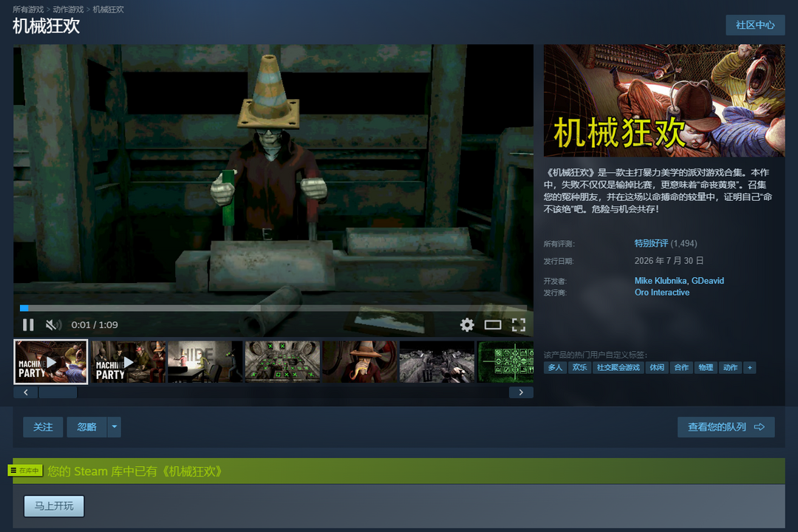This screenshot has width=798, height=532.
Task: Open 特别好评 reviews link
Action: 651,243
